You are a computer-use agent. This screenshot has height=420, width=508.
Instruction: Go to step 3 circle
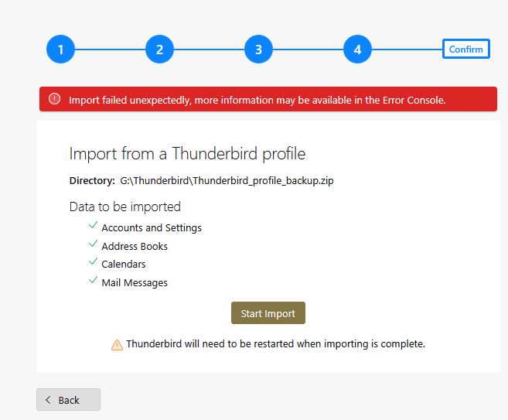[258, 50]
